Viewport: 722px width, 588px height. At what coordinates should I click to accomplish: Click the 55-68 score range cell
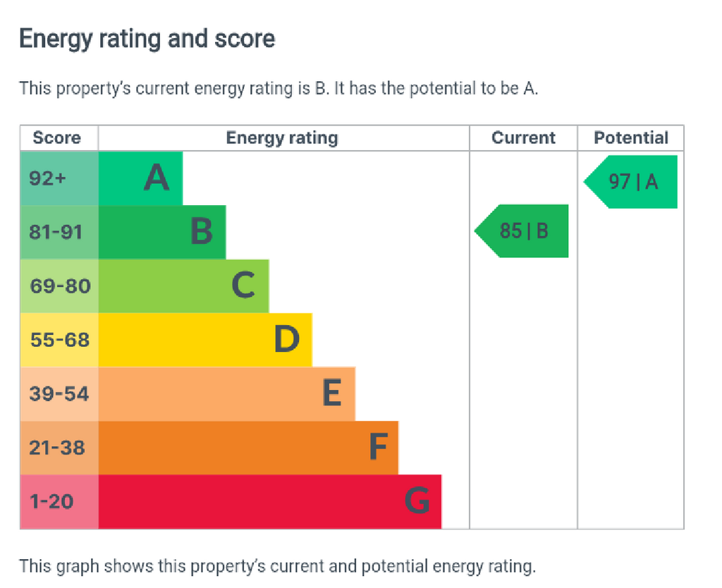click(59, 340)
